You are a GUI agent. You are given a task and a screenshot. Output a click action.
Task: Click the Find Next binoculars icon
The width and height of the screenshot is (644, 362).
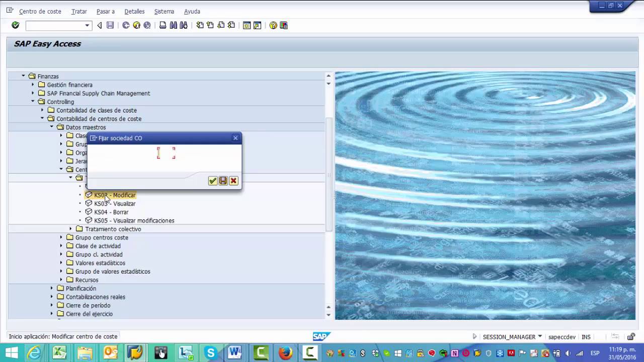184,25
